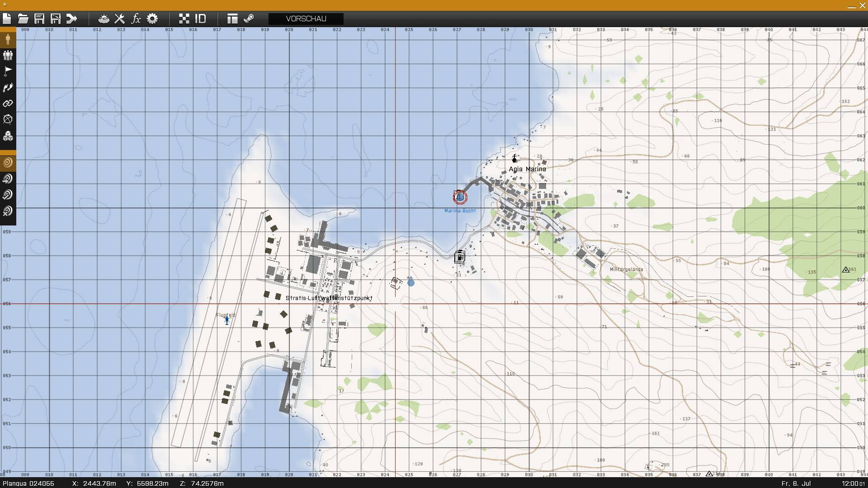The width and height of the screenshot is (868, 488).
Task: Select the footprints waypoint mode
Action: (x=8, y=88)
